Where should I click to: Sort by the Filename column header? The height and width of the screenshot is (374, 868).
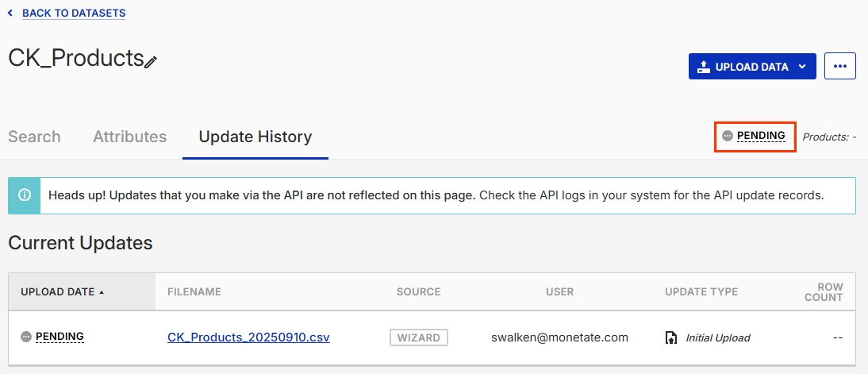coord(194,292)
